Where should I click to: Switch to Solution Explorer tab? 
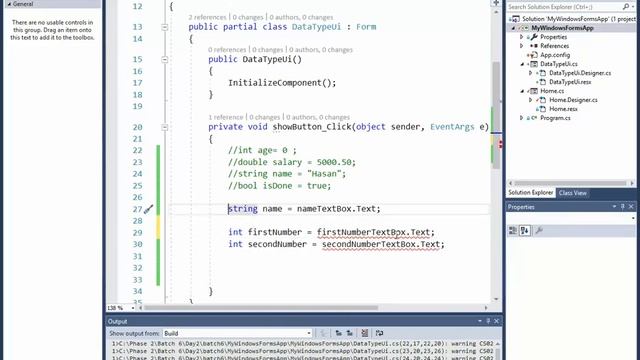[531, 193]
